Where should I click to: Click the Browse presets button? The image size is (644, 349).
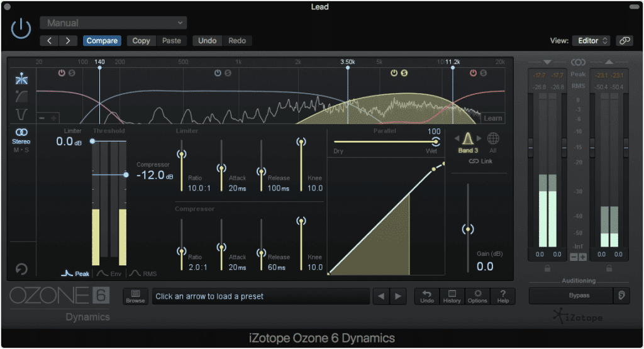[x=135, y=296]
